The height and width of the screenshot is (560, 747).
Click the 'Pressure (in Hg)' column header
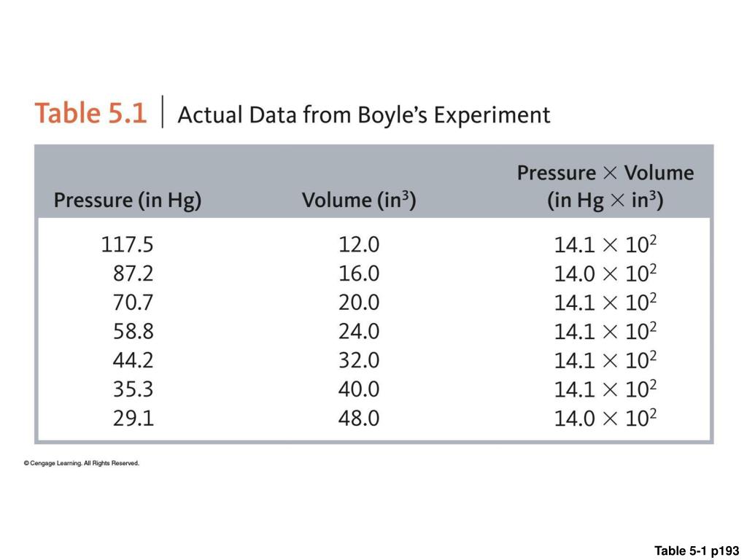[128, 201]
